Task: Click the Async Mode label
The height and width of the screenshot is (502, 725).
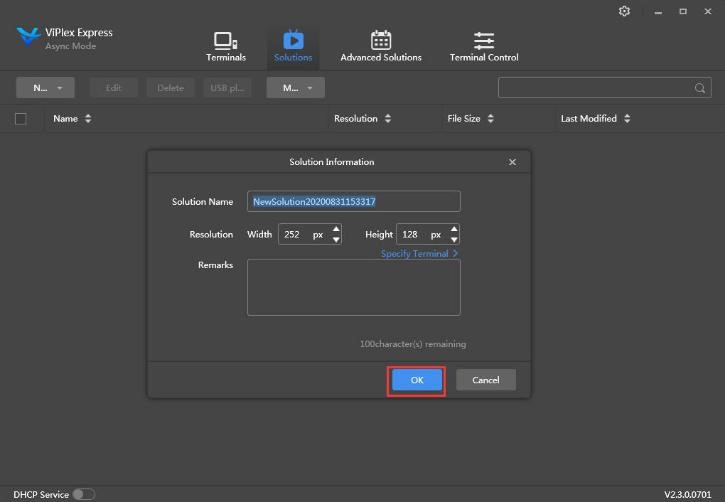Action: click(x=71, y=46)
